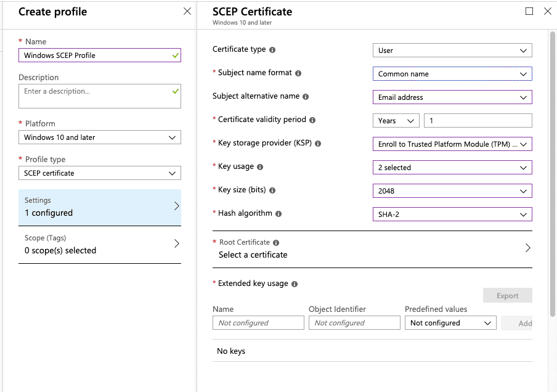Click the profile Name input field
Viewport: 557px width, 392px height.
pyautogui.click(x=99, y=55)
